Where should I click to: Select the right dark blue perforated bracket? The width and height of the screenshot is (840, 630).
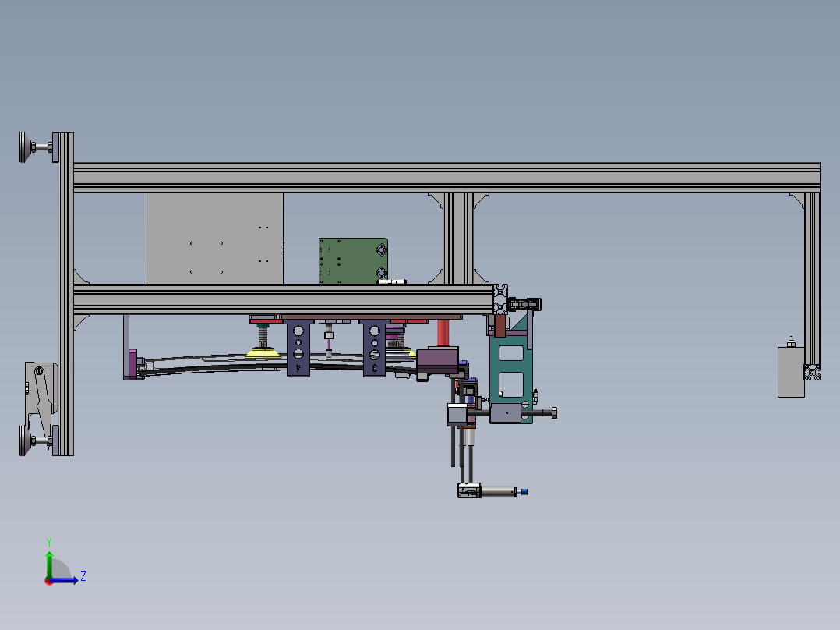(375, 348)
